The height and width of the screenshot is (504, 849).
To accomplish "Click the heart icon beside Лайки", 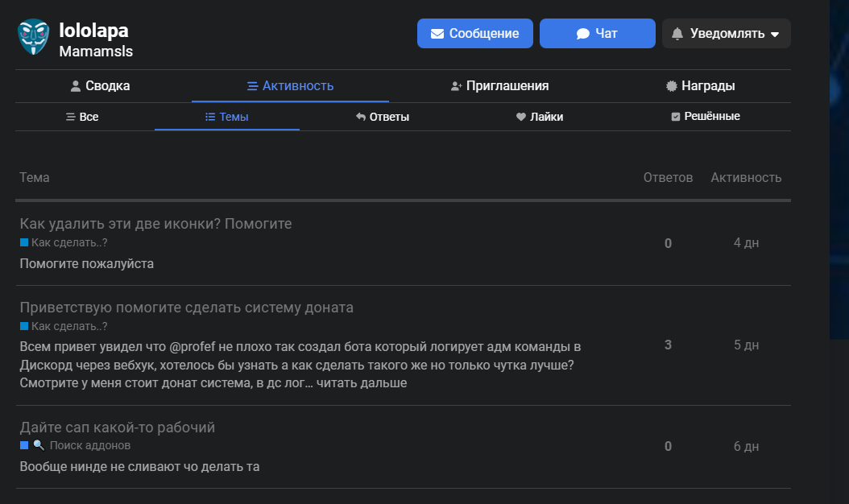I will [x=521, y=117].
